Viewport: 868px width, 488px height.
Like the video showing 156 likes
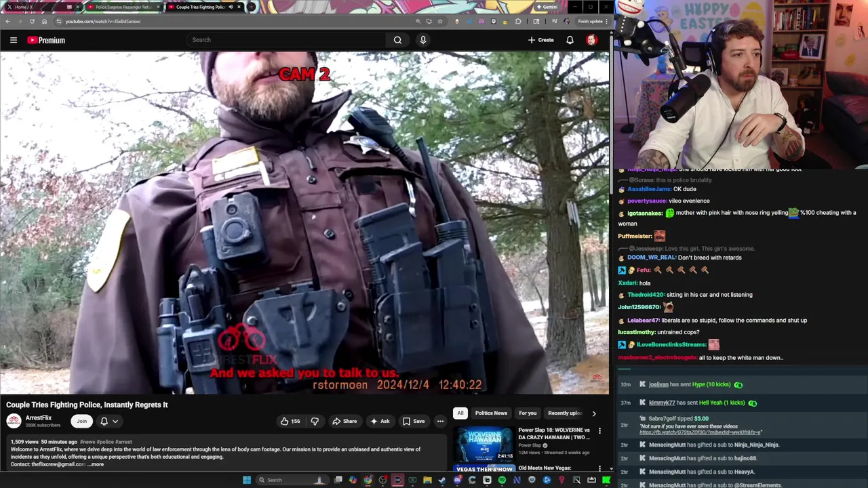(x=290, y=421)
